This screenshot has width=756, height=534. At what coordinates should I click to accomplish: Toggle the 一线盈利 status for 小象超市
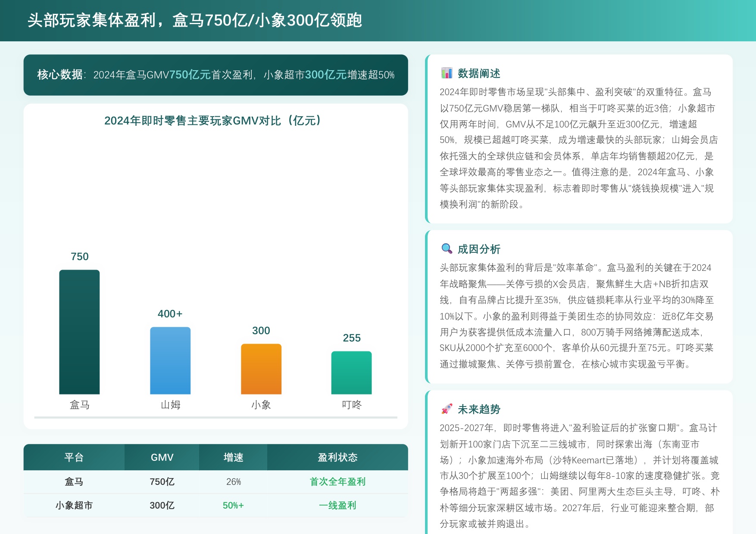coord(337,505)
